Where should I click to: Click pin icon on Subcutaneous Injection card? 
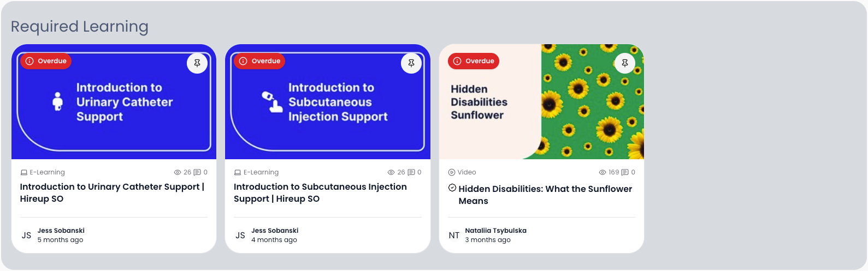(x=411, y=63)
